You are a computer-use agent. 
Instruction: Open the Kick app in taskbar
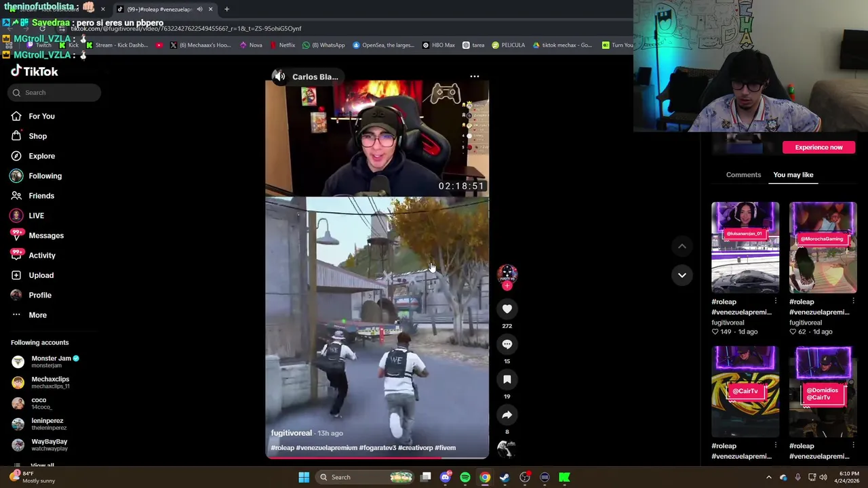[564, 477]
